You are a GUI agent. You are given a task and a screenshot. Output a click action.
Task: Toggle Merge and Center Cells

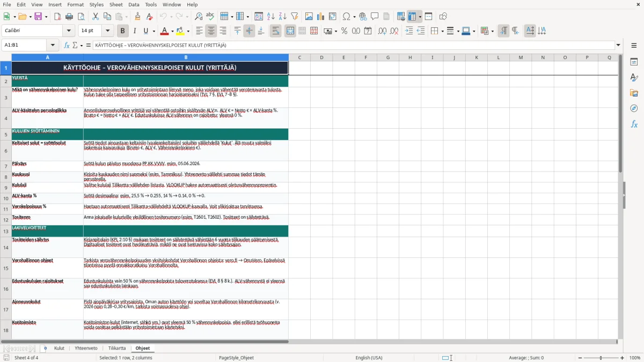click(x=290, y=31)
